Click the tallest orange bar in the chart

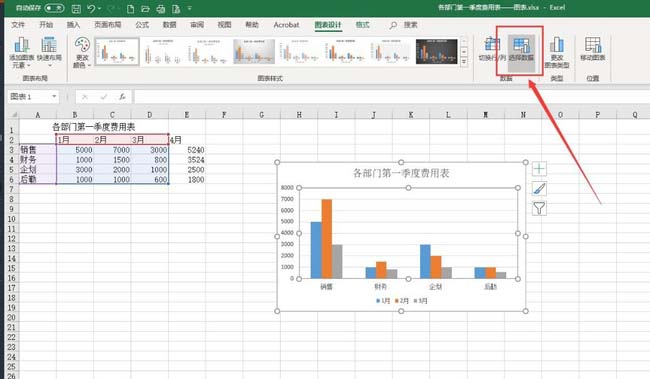(x=327, y=239)
